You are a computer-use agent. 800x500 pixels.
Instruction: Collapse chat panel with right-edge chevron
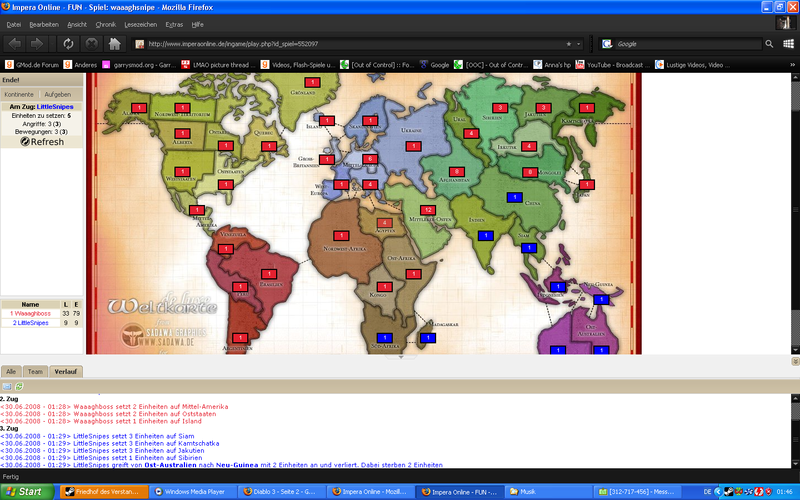[795, 361]
